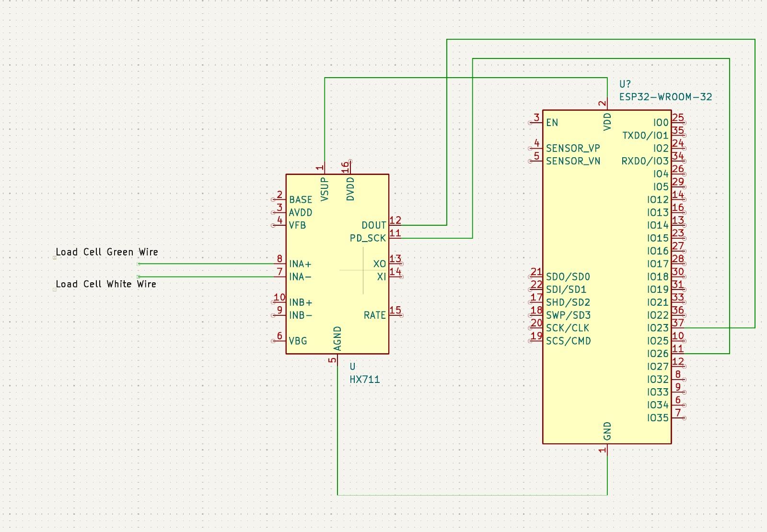Viewport: 767px width, 532px height.
Task: Select the IO13 pin label
Action: click(x=658, y=213)
